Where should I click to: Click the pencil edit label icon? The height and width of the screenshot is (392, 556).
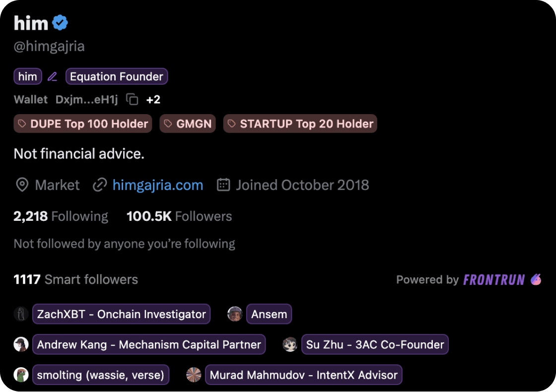[x=52, y=76]
